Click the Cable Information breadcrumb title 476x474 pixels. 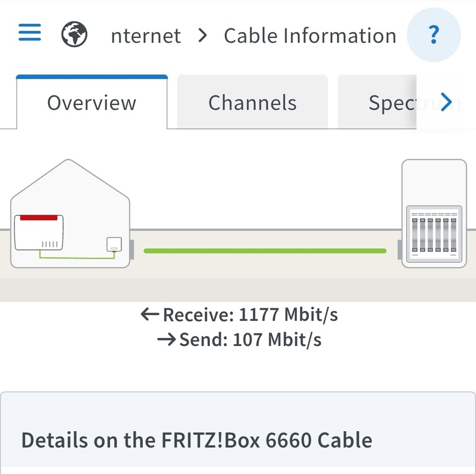click(x=310, y=36)
